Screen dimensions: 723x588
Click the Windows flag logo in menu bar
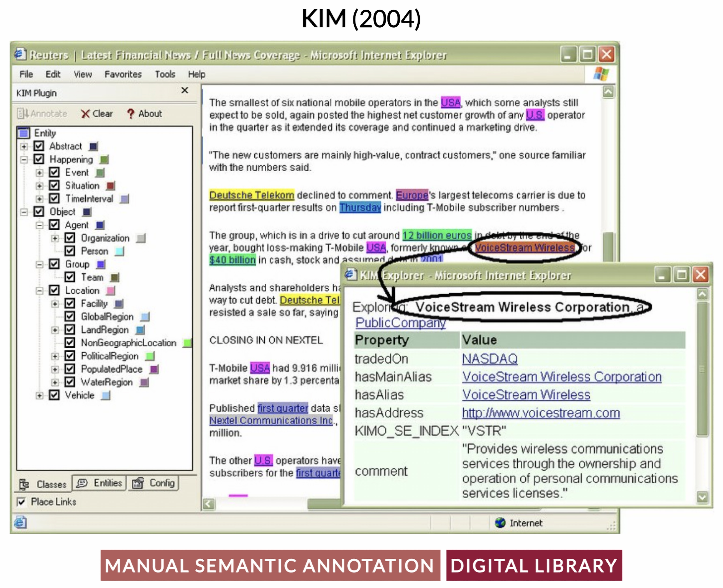pos(601,74)
